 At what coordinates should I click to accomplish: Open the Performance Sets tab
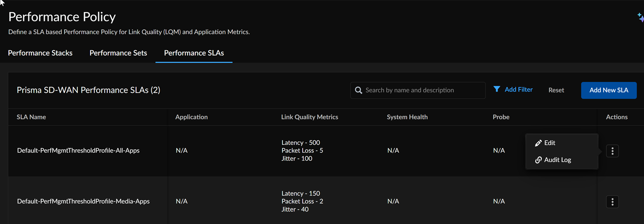[118, 53]
